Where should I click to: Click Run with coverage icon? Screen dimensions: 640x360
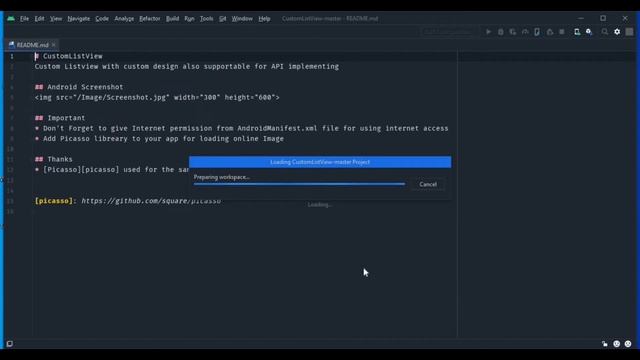click(x=513, y=32)
